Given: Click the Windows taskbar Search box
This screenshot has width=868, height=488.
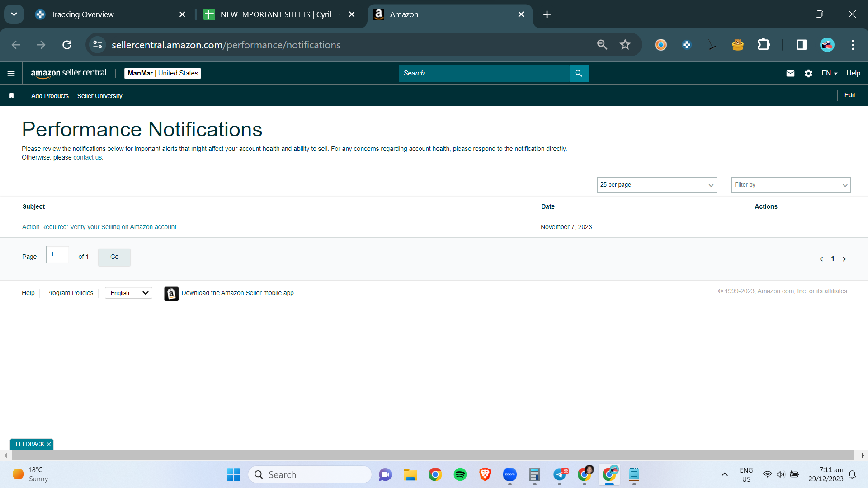Looking at the screenshot, I should pyautogui.click(x=310, y=474).
